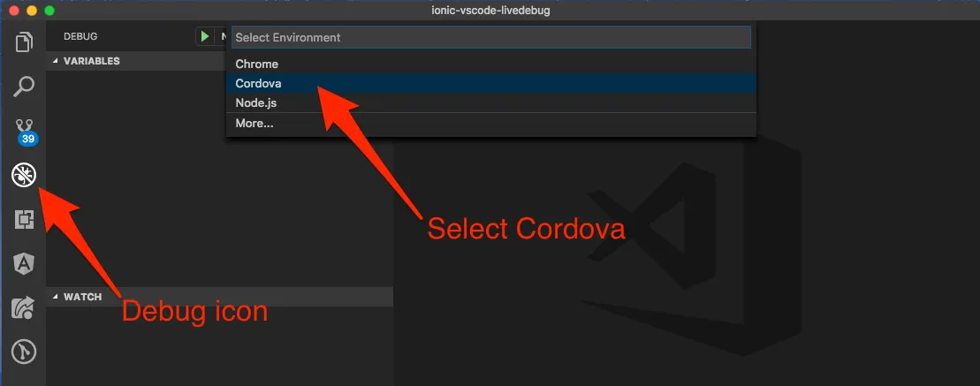Open the Explorer files view
Viewport: 980px width, 386px height.
(x=24, y=42)
